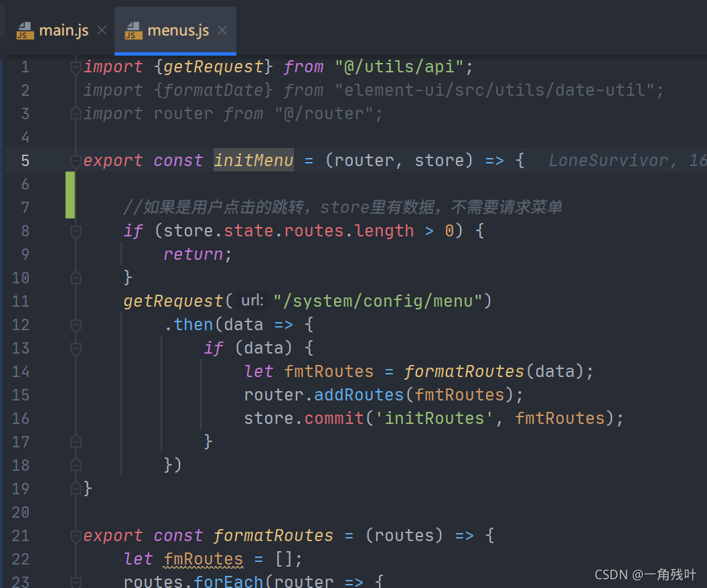
Task: Click the url: parameter hint
Action: tap(252, 300)
